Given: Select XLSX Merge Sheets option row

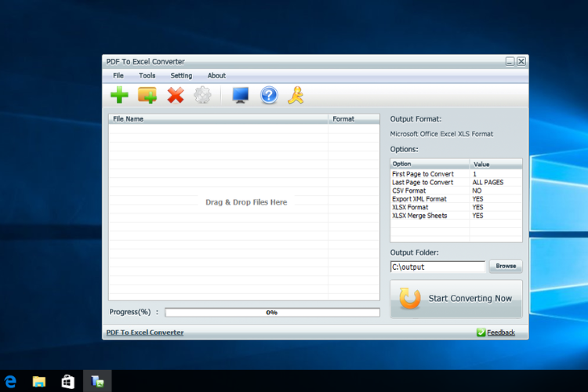Looking at the screenshot, I should coord(456,216).
